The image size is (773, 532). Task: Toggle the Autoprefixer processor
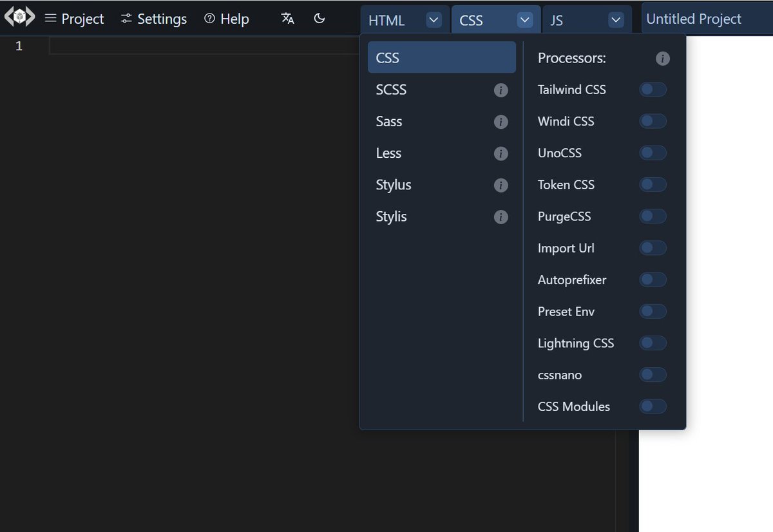[653, 280]
